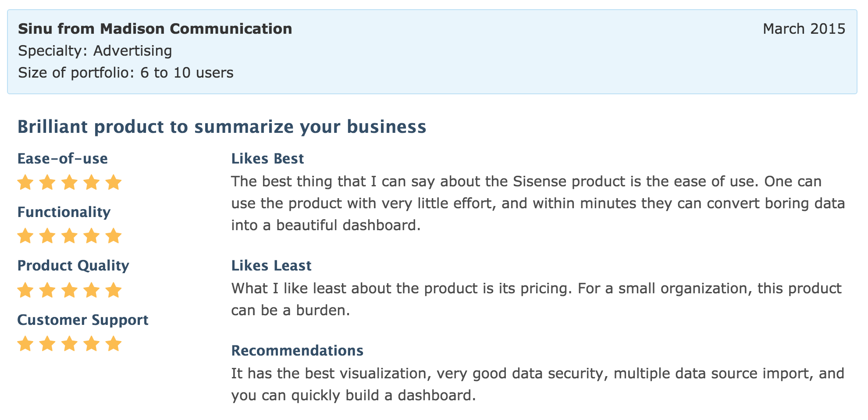Click the Size of portfolio text
The height and width of the screenshot is (420, 868).
click(125, 72)
